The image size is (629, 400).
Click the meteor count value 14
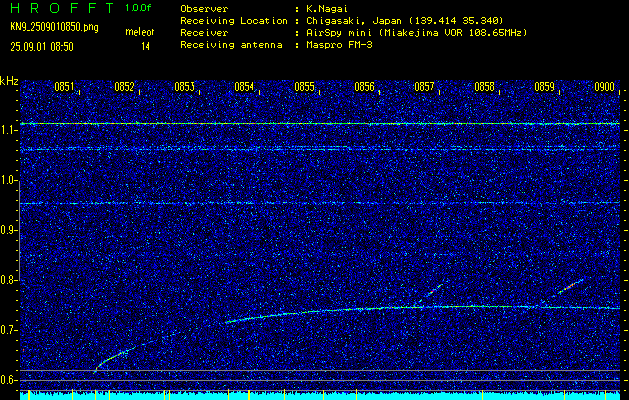tap(145, 47)
